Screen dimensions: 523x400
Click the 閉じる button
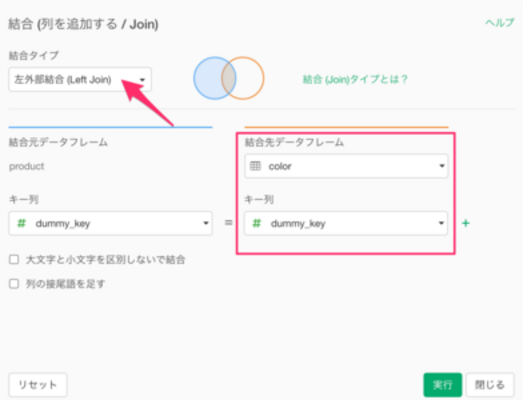tap(490, 385)
